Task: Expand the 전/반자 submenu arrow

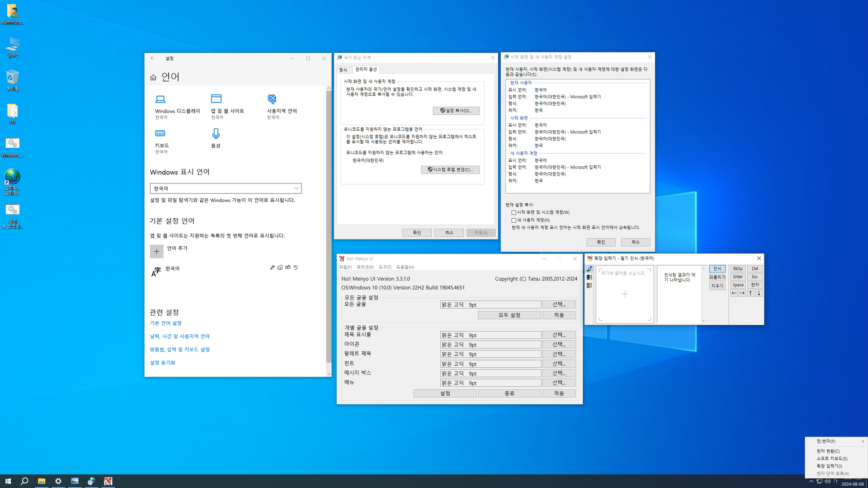Action: tap(863, 441)
